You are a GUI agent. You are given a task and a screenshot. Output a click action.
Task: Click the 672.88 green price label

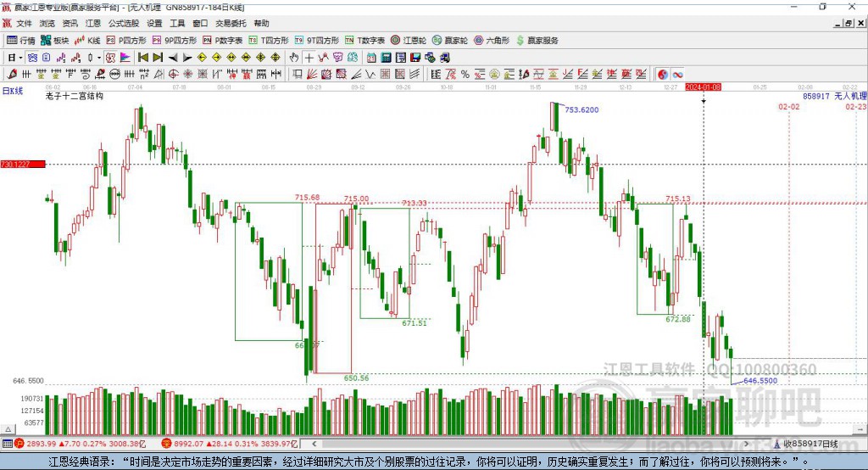tap(678, 319)
